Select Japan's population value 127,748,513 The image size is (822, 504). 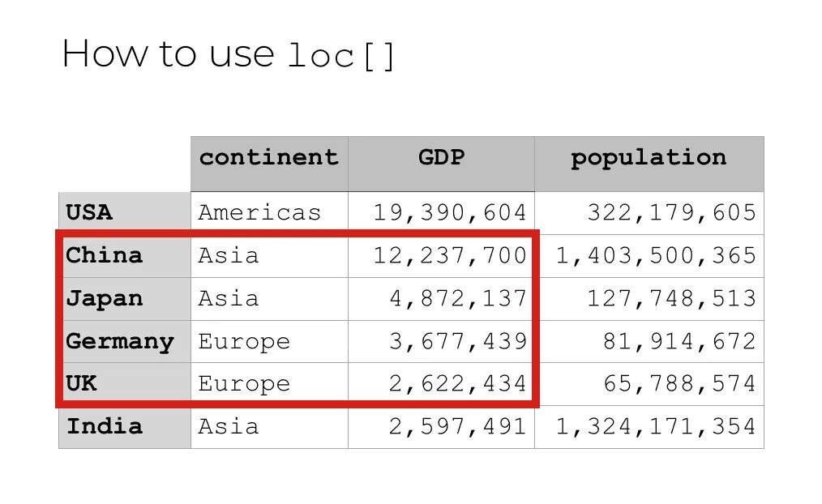[x=671, y=299]
